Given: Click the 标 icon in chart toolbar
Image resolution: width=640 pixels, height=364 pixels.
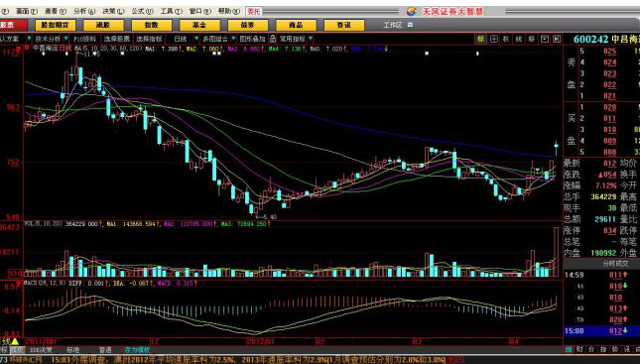Looking at the screenshot, I should click(x=481, y=39).
